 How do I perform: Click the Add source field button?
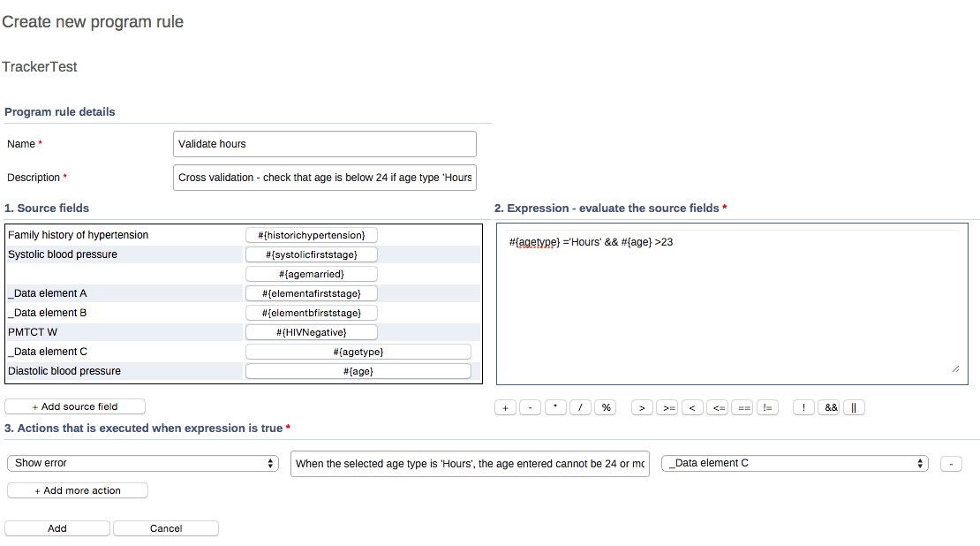tap(75, 406)
